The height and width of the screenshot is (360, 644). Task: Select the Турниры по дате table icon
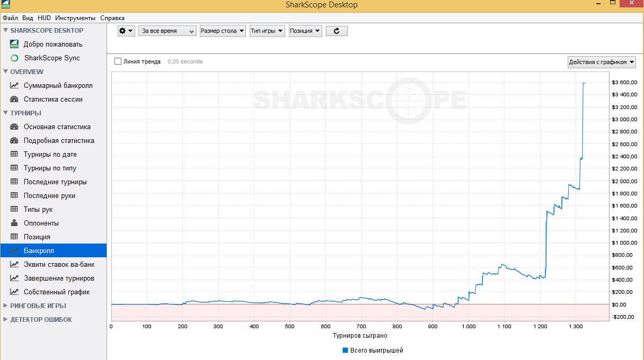click(x=14, y=154)
